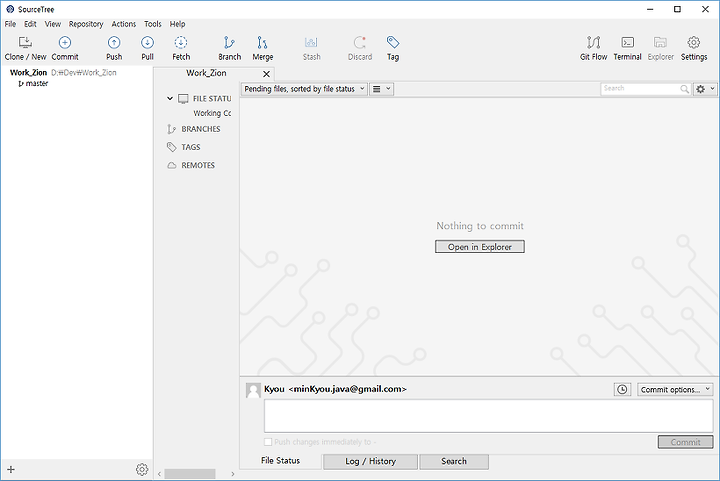
Task: Open the Edit menu
Action: pyautogui.click(x=30, y=24)
